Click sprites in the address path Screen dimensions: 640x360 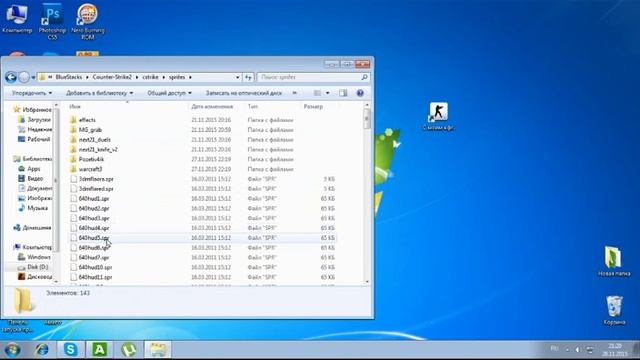[x=177, y=77]
